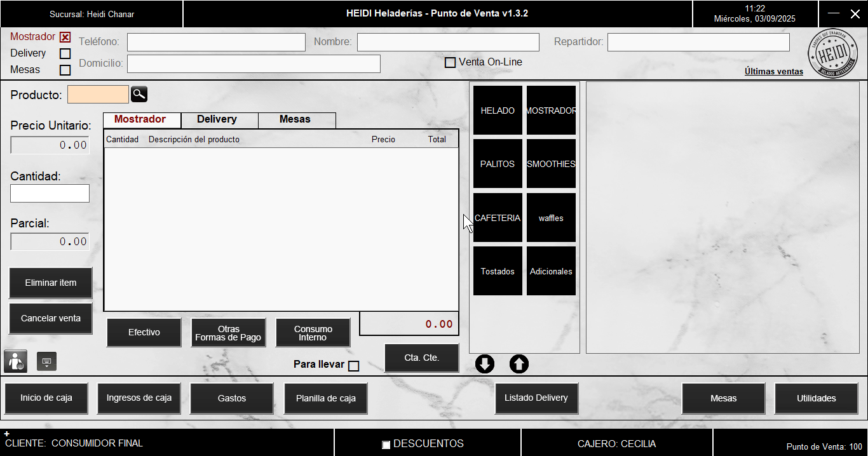Open Ingresos de caja
Screen dimensions: 868x456
click(139, 399)
